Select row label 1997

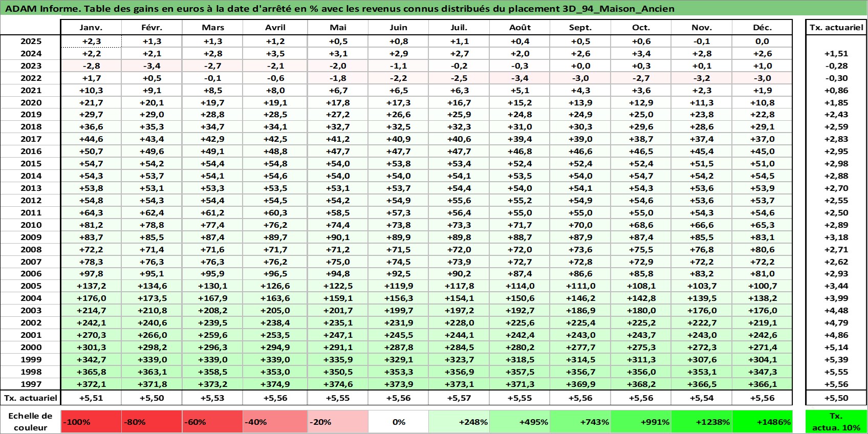31,384
